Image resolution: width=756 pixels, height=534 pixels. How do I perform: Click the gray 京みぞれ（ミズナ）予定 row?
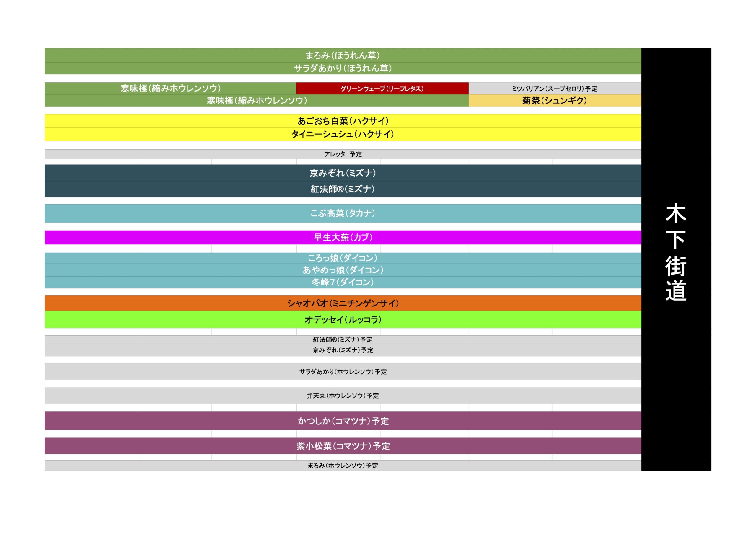point(343,350)
